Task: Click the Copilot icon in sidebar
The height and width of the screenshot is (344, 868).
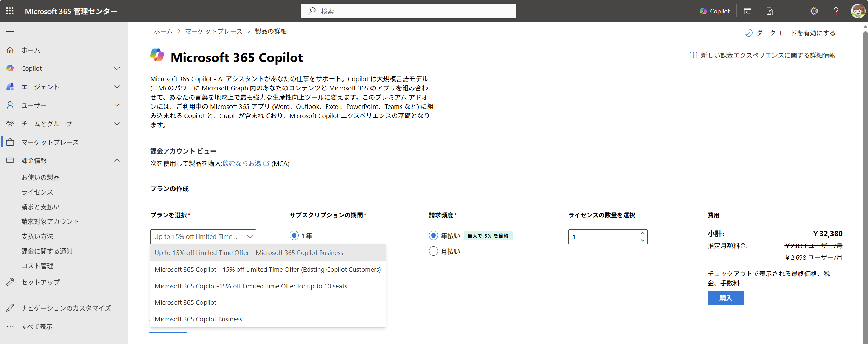Action: coord(10,68)
